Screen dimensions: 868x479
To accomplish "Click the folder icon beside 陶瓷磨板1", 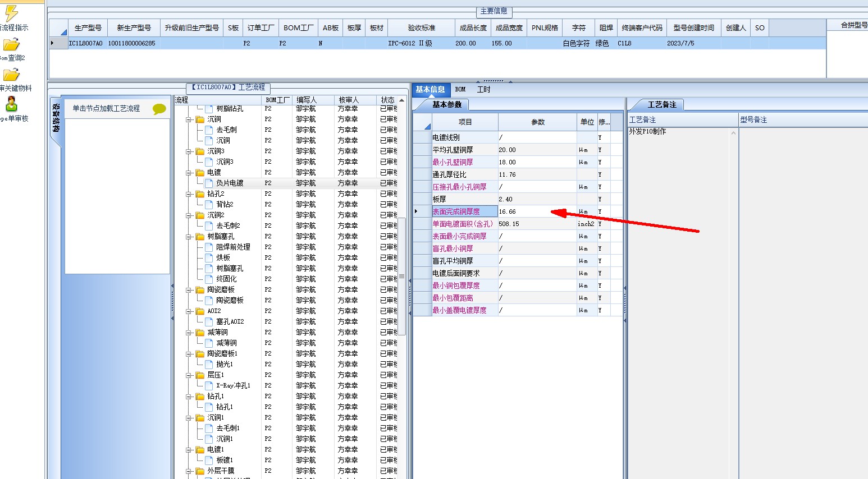I will tap(200, 354).
